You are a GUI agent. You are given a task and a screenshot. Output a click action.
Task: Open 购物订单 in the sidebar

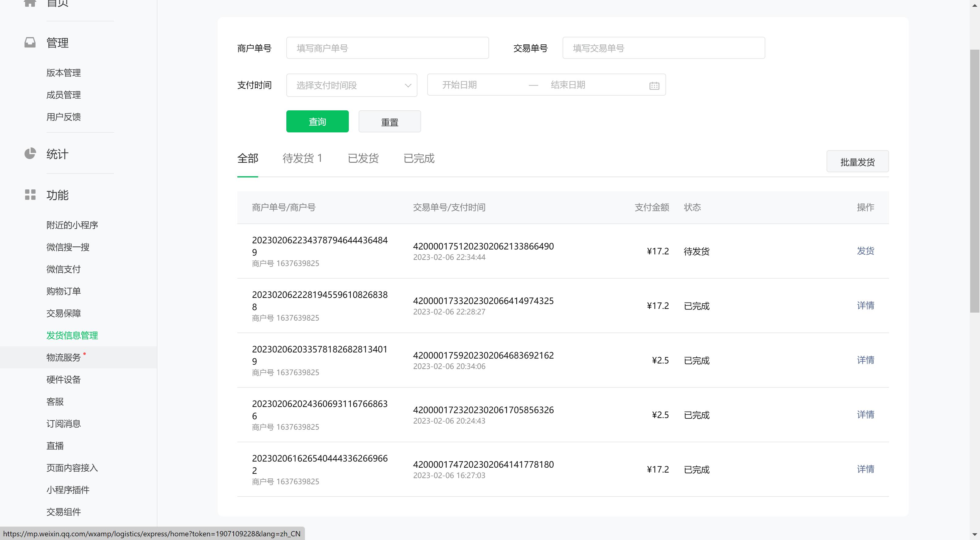(x=63, y=291)
